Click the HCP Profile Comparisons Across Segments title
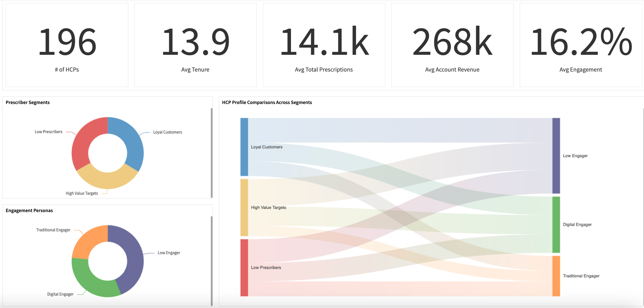Viewport: 644px width, 308px height. pyautogui.click(x=267, y=102)
